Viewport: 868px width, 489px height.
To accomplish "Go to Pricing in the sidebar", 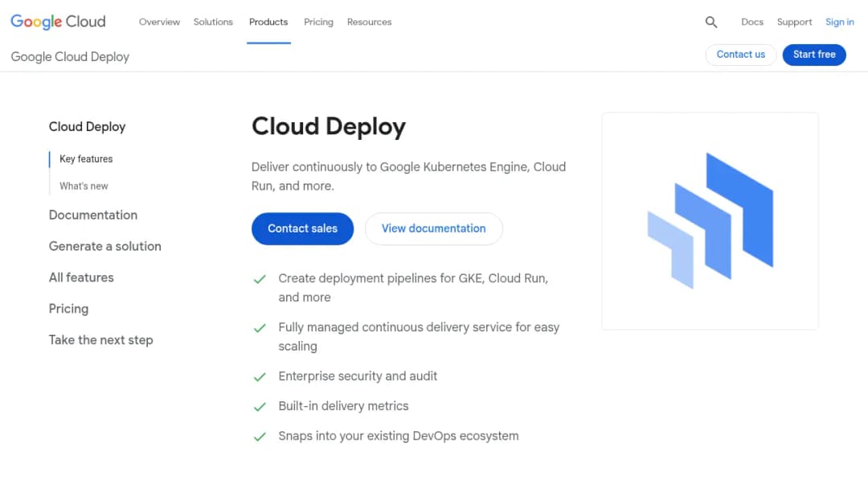I will pos(68,309).
